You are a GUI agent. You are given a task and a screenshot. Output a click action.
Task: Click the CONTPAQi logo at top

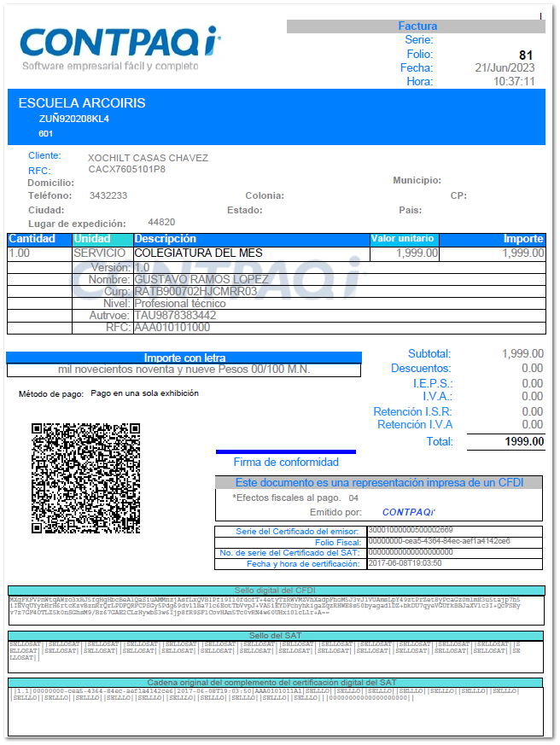[120, 48]
